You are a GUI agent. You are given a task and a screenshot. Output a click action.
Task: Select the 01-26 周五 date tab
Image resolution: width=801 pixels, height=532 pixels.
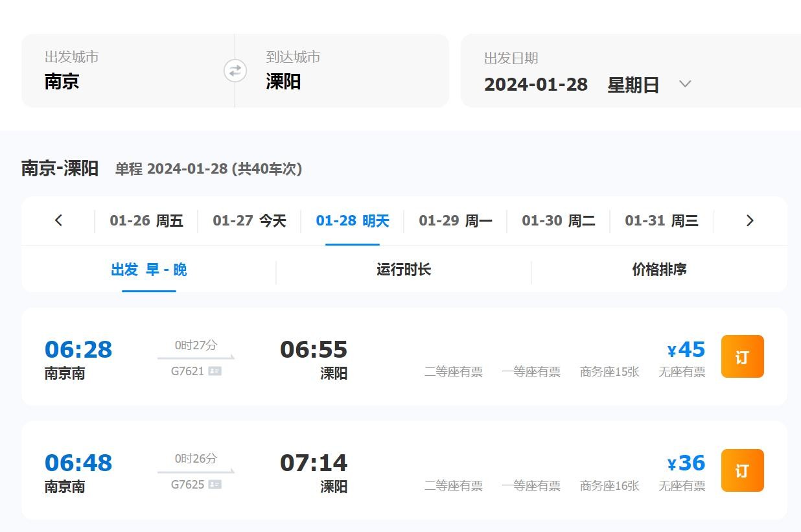click(x=146, y=221)
